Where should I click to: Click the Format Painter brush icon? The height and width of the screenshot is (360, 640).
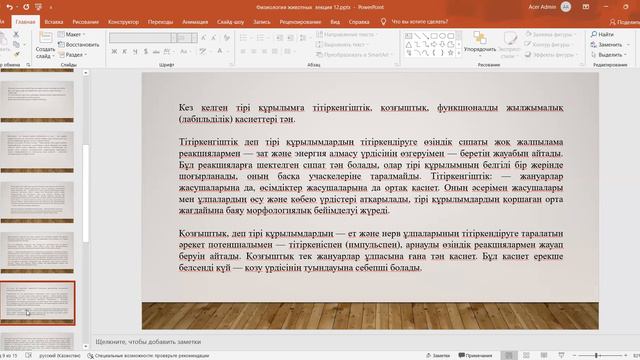tap(16, 54)
